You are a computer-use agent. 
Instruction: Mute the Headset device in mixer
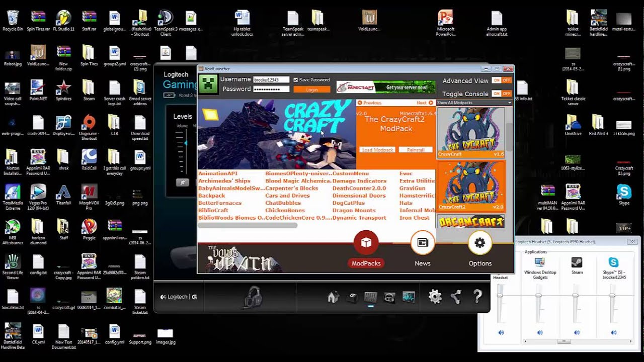[501, 332]
